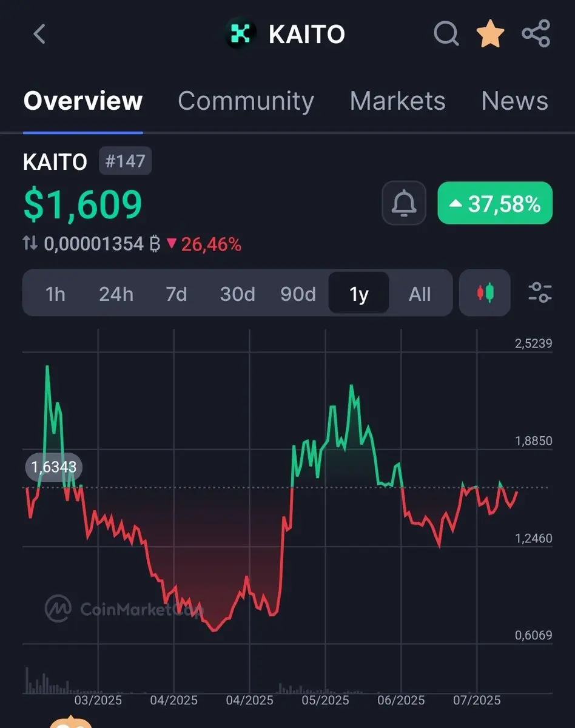This screenshot has height=728, width=575.
Task: Open the Community tab
Action: [246, 101]
